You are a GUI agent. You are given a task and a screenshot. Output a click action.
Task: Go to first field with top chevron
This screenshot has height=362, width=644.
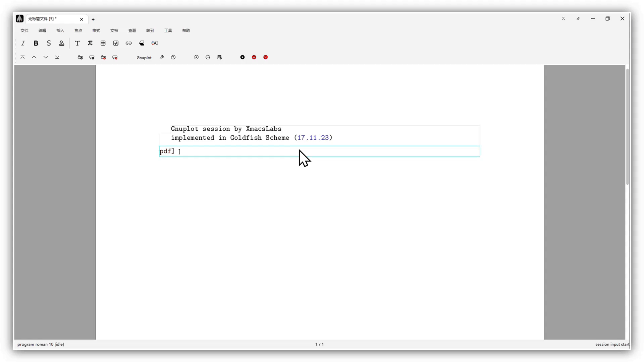(x=22, y=57)
